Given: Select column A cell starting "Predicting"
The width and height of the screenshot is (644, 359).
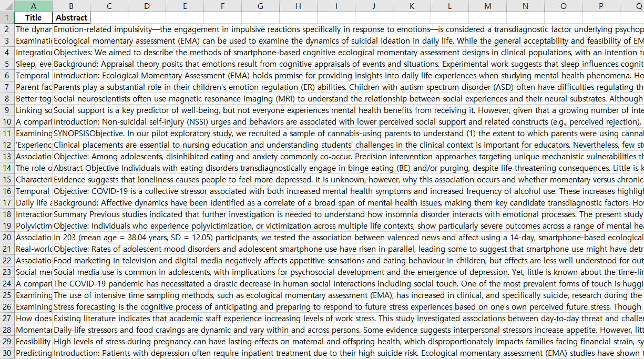Looking at the screenshot, I should pos(33,353).
